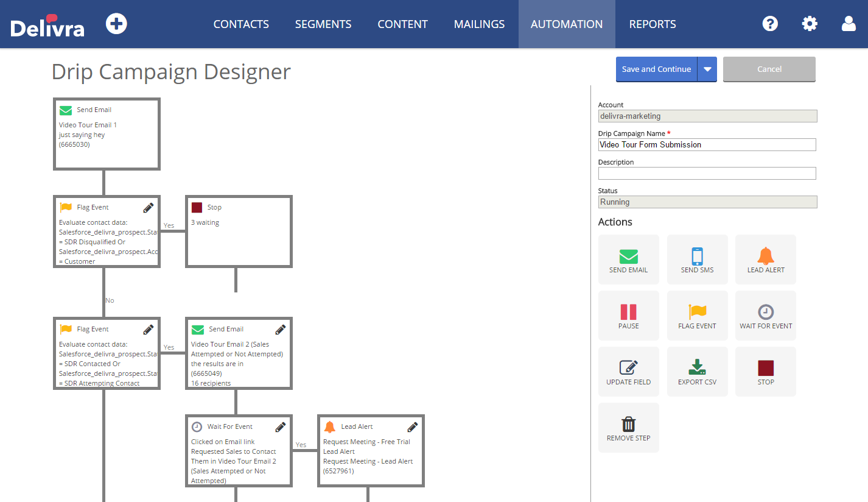
Task: Click the 'Drip Campaign Designer' heading
Action: [171, 71]
